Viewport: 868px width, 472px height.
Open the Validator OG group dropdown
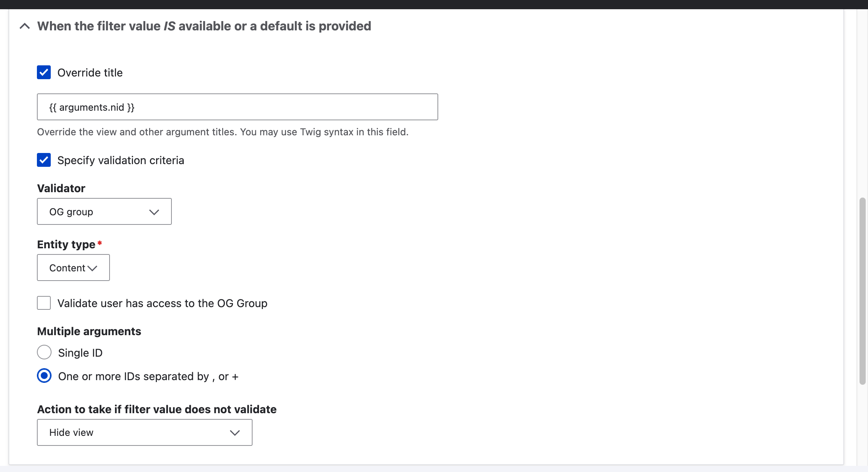pos(104,211)
